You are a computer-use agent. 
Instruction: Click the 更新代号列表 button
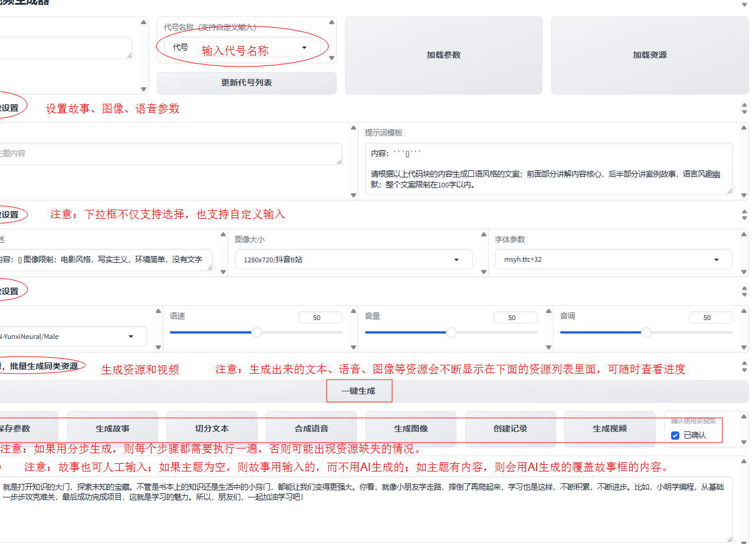246,83
